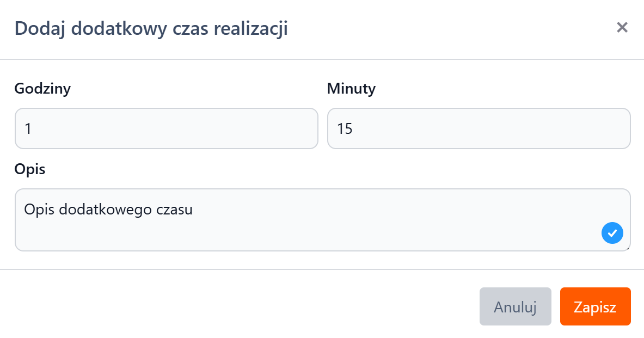Viewport: 644px width, 338px height.
Task: Select the value 1 in Godziny
Action: coord(26,128)
